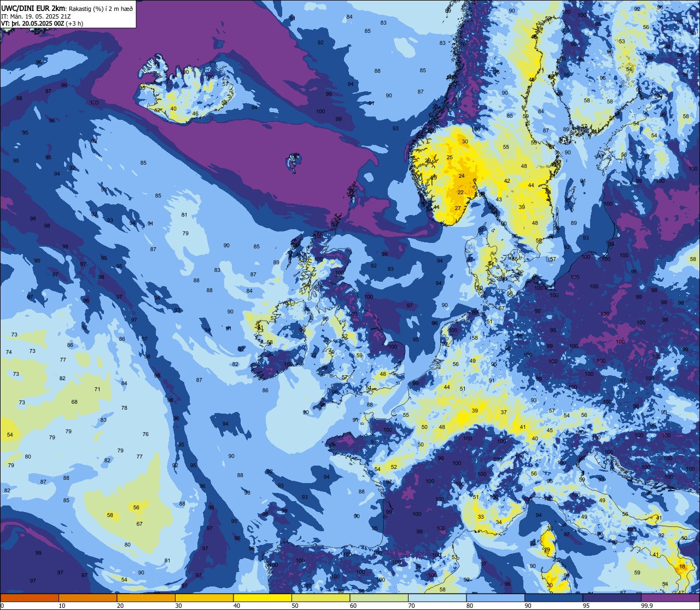Screen dimensions: 700x610
Task: Click the humidity value '25' over southern Norway
Action: [450, 158]
